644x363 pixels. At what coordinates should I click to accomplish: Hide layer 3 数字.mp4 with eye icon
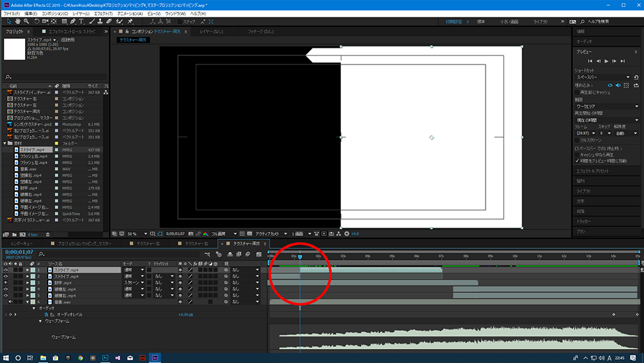(6, 282)
